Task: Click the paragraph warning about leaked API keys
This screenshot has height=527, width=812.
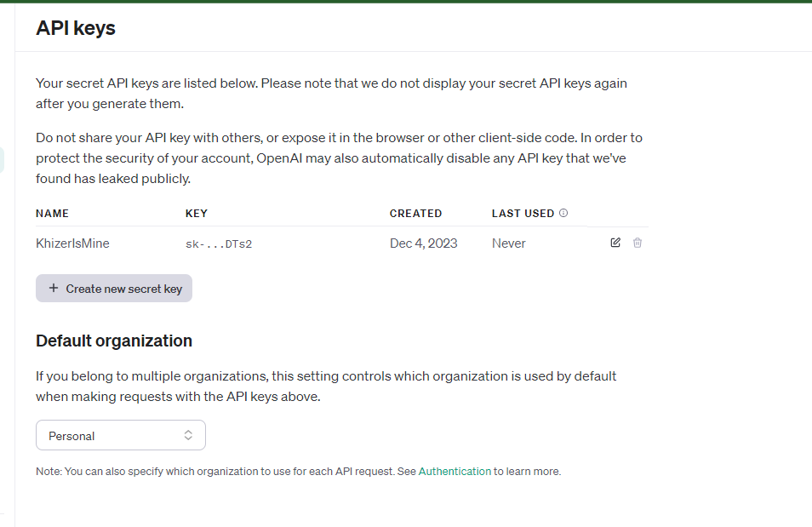Action: click(339, 158)
